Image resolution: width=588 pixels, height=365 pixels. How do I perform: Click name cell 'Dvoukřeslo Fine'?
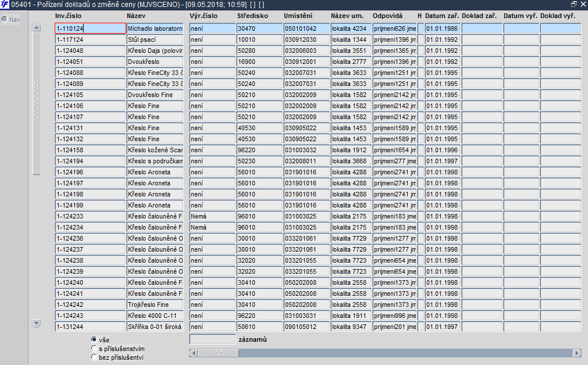155,95
